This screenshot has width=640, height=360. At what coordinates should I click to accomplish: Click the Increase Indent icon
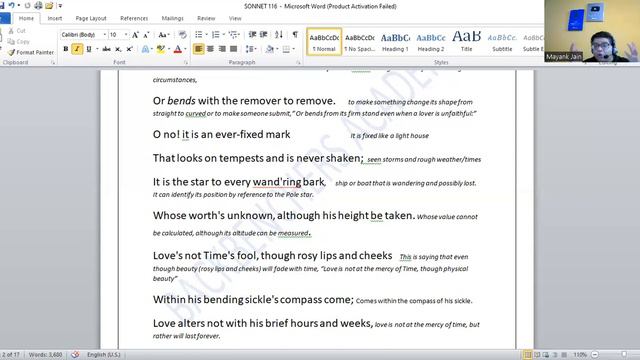tap(264, 35)
